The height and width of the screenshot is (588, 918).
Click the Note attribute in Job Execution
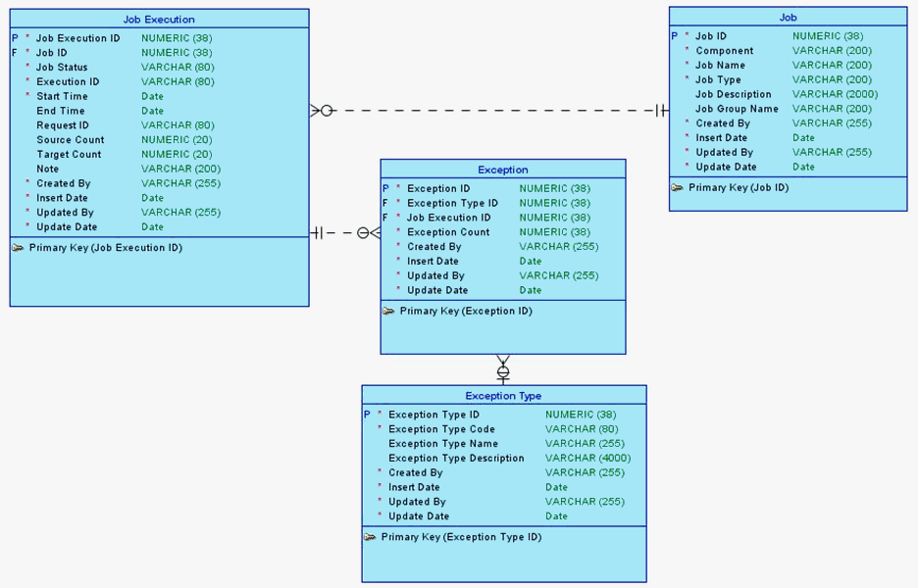pos(47,170)
